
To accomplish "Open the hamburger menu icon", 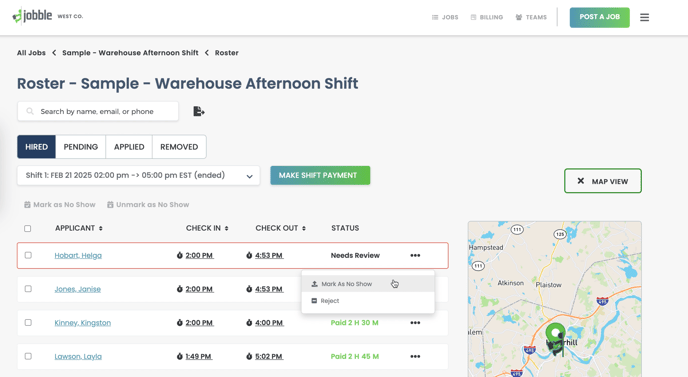I will pos(644,18).
